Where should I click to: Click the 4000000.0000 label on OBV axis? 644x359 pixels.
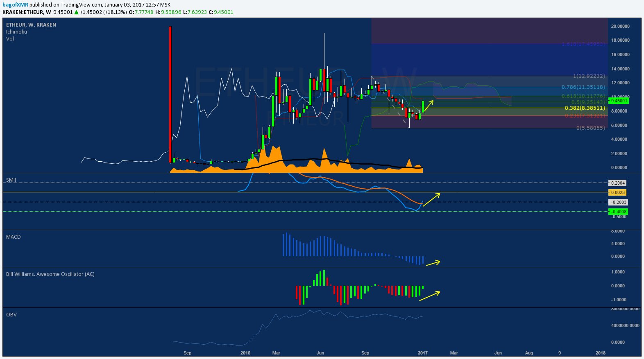pyautogui.click(x=625, y=326)
